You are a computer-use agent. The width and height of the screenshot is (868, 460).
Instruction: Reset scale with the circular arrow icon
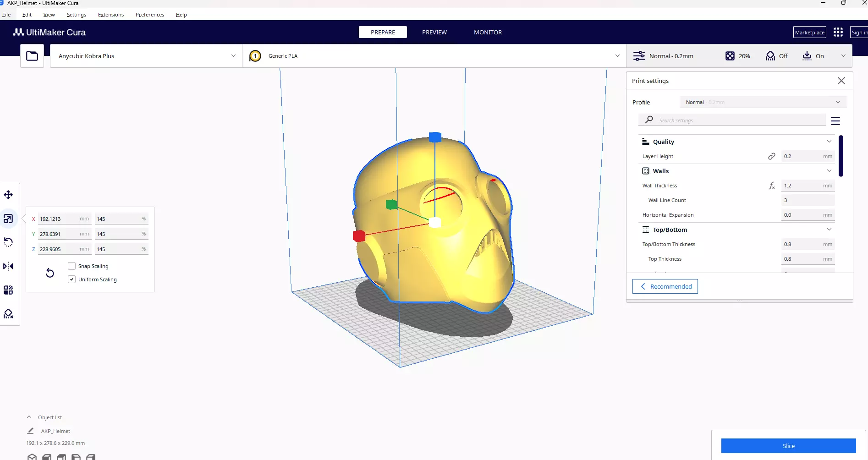coord(50,273)
